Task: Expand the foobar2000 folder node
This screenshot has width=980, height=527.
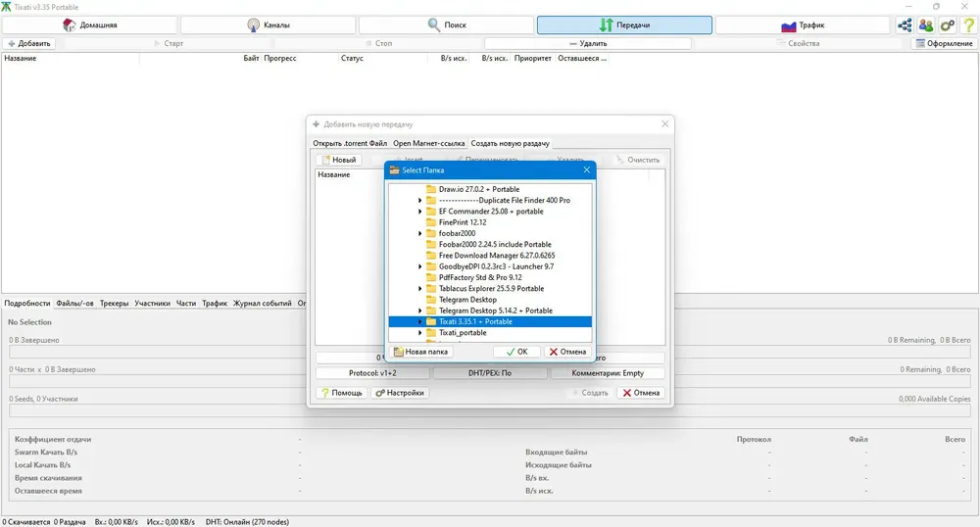Action: click(x=420, y=234)
